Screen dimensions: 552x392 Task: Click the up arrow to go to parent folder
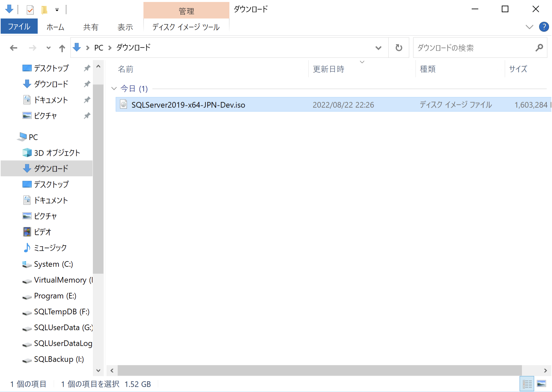[62, 48]
